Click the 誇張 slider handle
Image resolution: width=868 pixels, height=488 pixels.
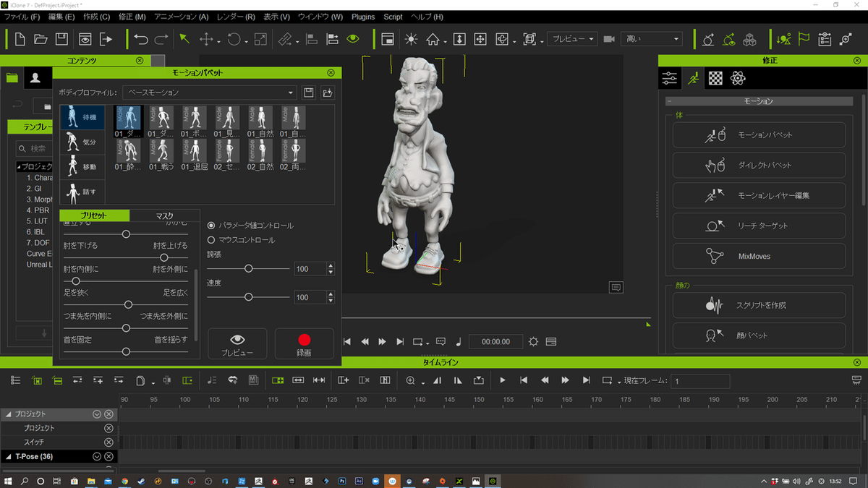(249, 268)
